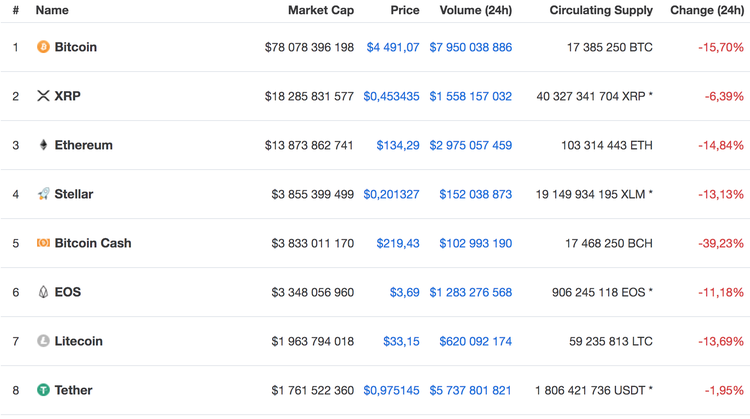Click the XRP logo icon
This screenshot has height=419, width=750.
43,96
